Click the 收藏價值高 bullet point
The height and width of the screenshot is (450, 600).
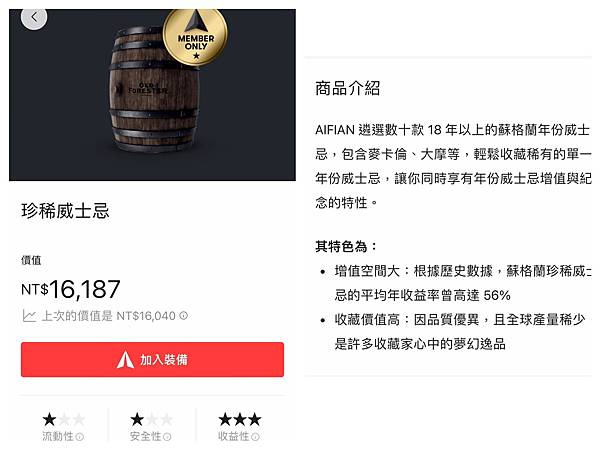coord(453,332)
